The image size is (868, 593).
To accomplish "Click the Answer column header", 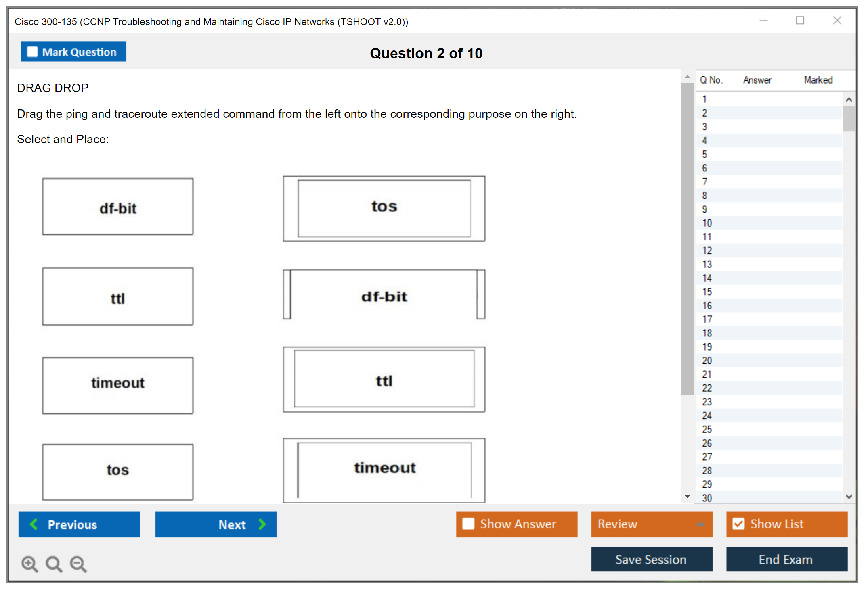I will [757, 80].
